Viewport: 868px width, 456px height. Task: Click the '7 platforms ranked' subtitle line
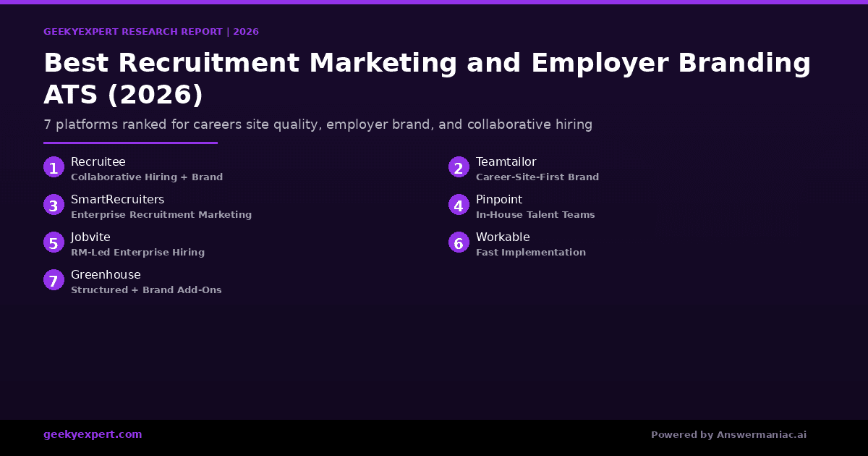pos(318,124)
